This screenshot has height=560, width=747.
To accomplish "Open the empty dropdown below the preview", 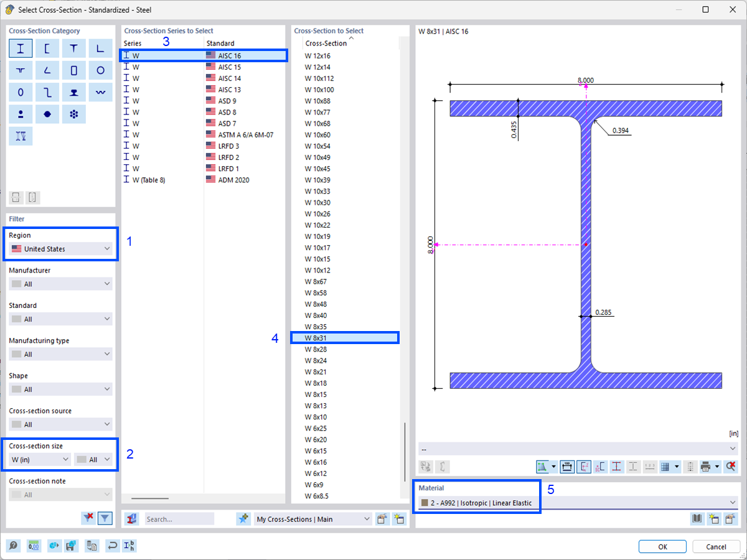I will (x=577, y=449).
